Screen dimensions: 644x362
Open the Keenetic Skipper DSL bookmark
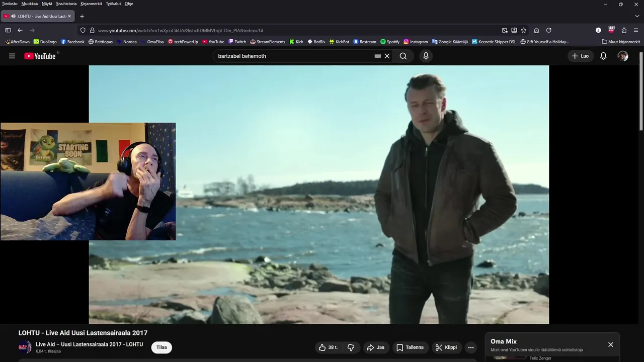point(495,42)
